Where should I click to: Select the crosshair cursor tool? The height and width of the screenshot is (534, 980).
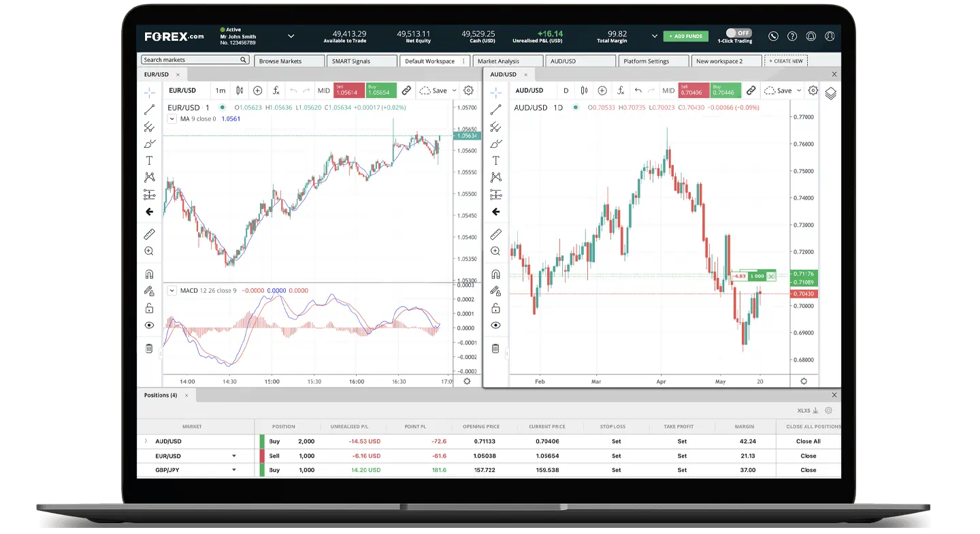tap(149, 92)
